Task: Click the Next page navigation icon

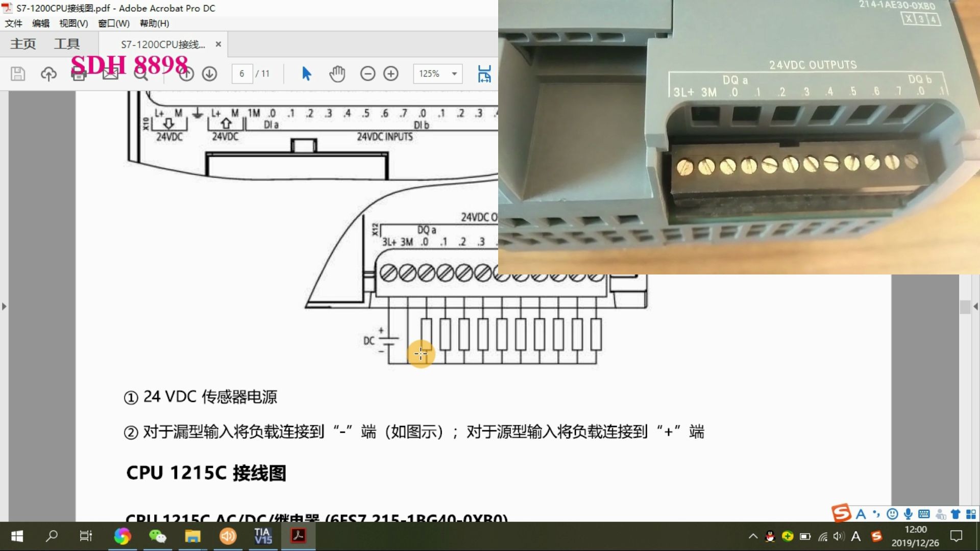Action: point(209,73)
